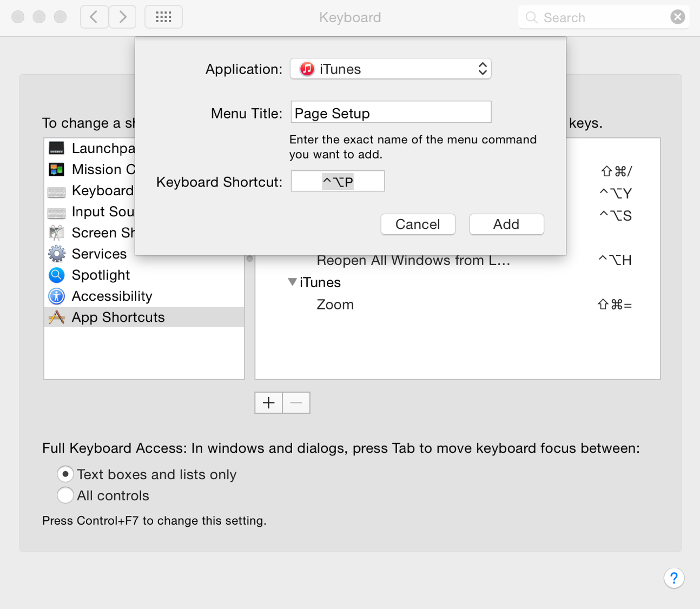This screenshot has height=609, width=700.
Task: Click the ⇧⌘= shortcut for Zoom
Action: click(615, 305)
